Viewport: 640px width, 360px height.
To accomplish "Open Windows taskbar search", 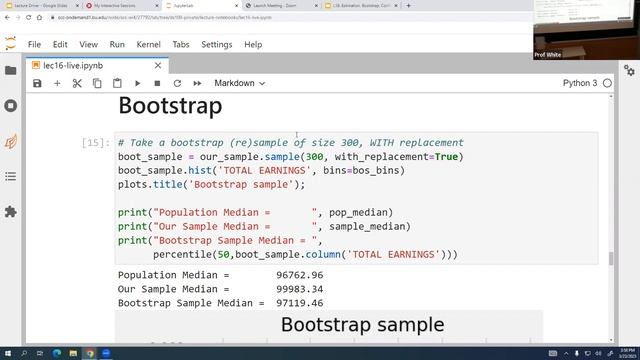I will click(24, 353).
